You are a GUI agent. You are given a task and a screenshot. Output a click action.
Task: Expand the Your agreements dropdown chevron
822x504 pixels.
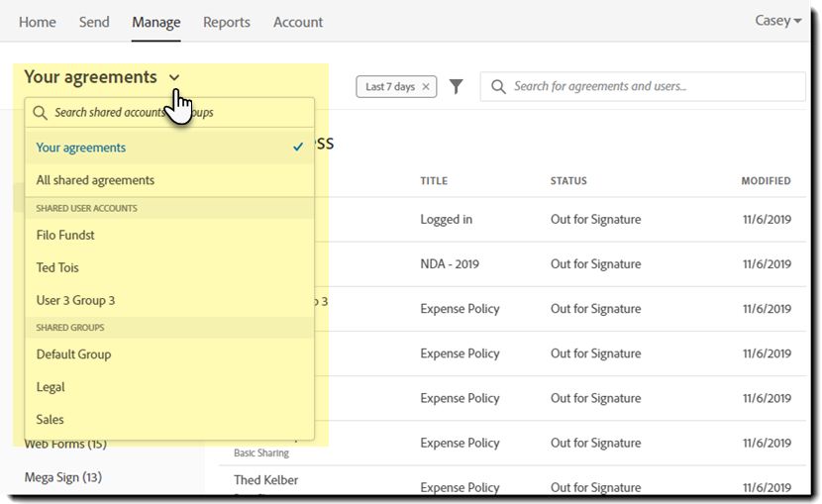[x=174, y=77]
